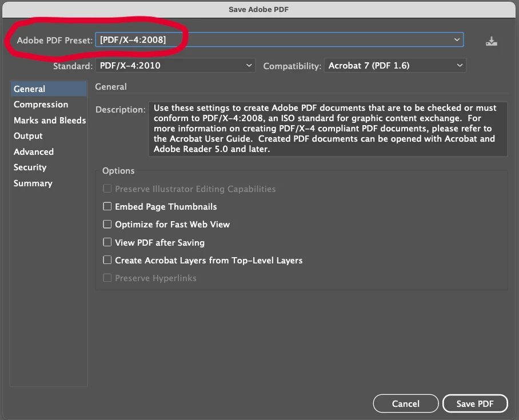Click the Options group heading
Screen dimensions: 519x420
118,171
